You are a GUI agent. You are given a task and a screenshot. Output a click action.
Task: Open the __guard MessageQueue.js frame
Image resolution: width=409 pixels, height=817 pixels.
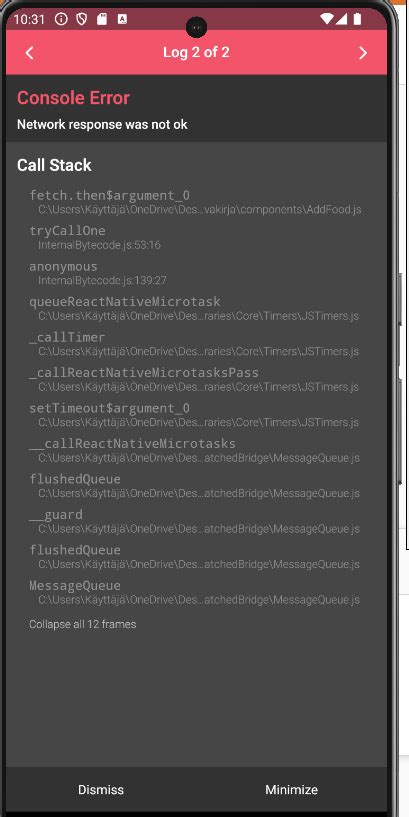[x=195, y=521]
